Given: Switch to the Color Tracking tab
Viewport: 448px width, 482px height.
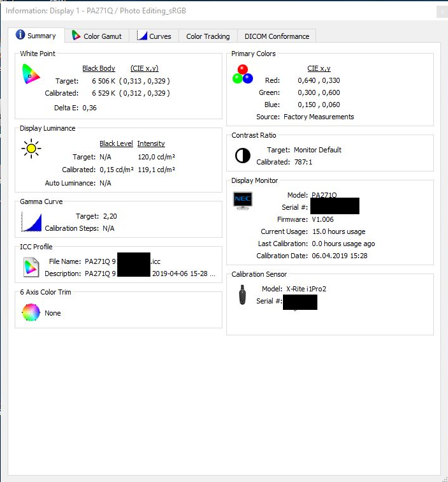Looking at the screenshot, I should click(x=208, y=36).
